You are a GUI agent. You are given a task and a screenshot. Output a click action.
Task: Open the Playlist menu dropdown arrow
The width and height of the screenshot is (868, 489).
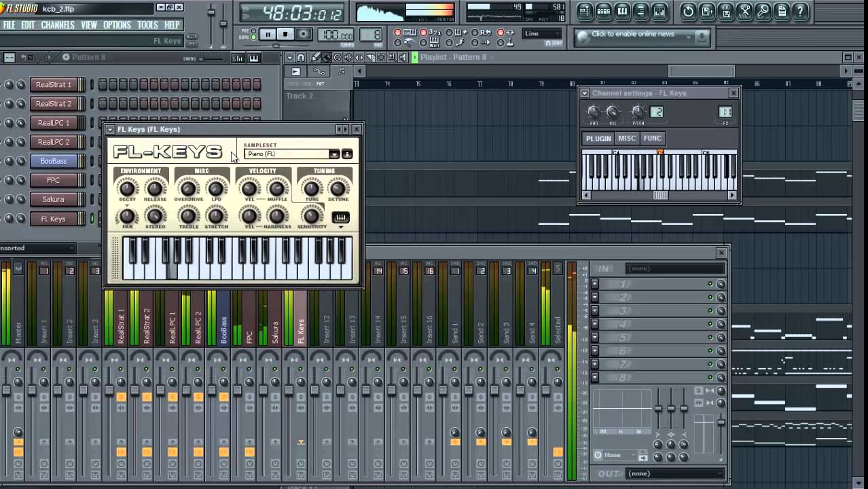point(290,58)
